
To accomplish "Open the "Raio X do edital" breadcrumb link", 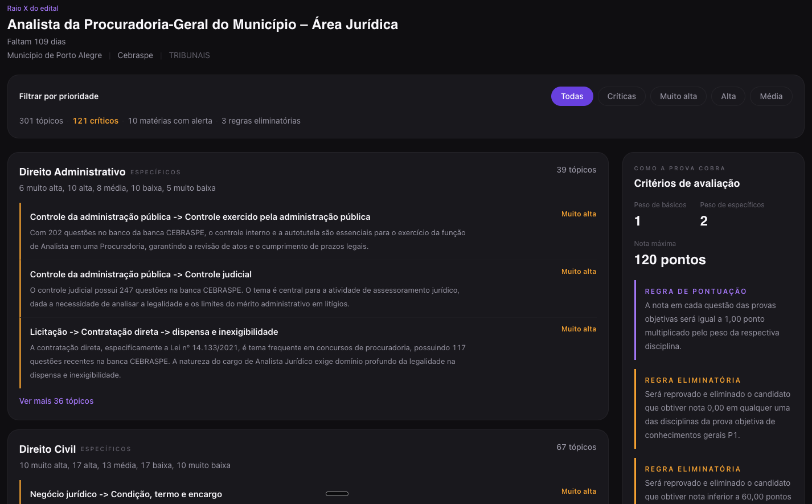I will click(x=32, y=9).
